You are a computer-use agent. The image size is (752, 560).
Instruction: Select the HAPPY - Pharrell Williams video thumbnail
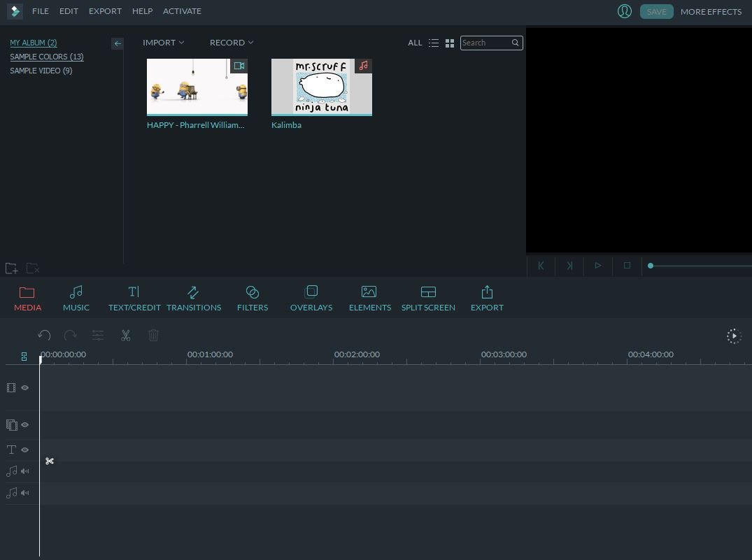click(x=197, y=87)
